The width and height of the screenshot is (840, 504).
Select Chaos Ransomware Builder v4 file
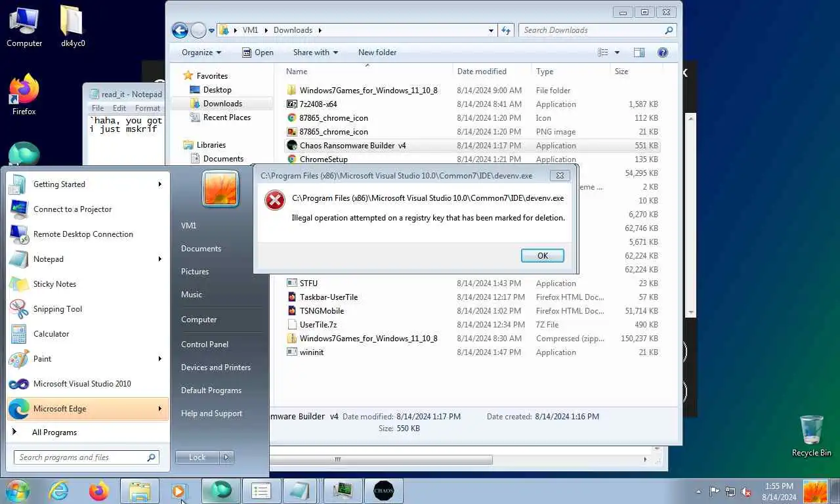point(472,146)
